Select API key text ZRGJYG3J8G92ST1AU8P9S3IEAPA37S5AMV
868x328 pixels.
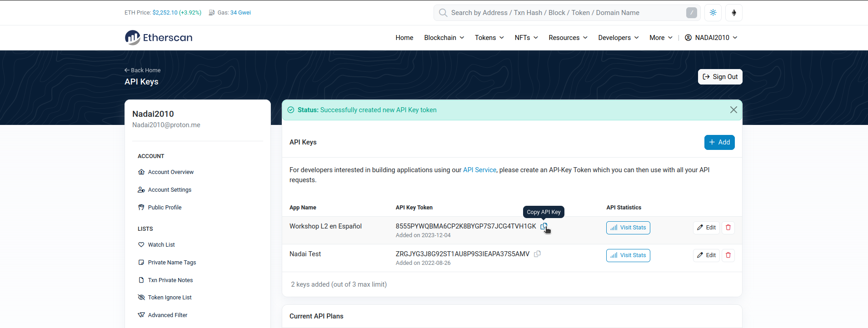pyautogui.click(x=463, y=254)
